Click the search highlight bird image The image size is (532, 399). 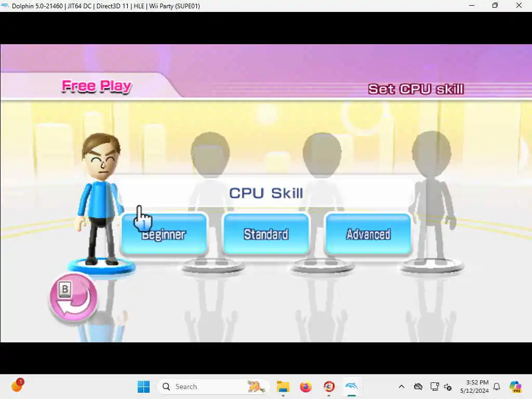pyautogui.click(x=256, y=387)
